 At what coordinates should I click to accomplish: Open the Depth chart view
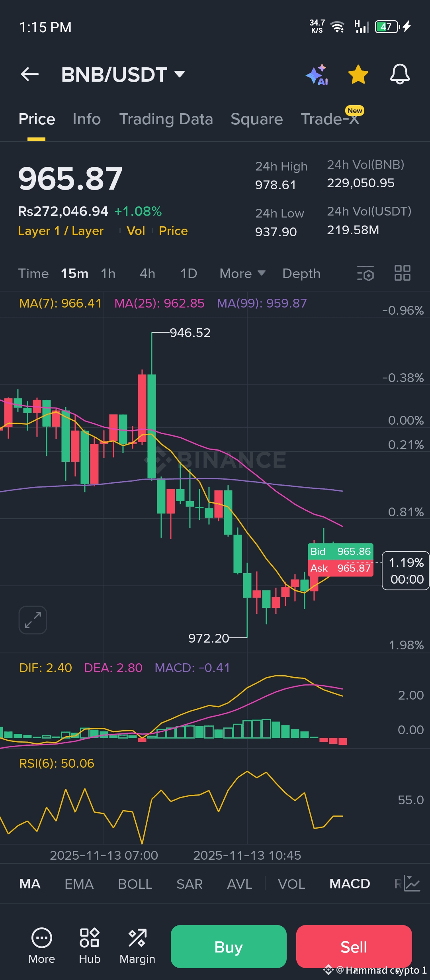pos(301,274)
